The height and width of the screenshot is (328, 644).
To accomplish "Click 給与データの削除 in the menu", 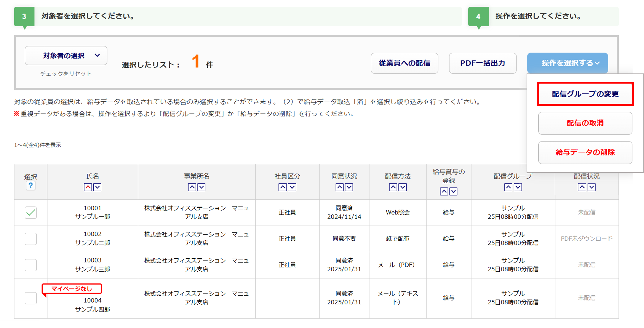I will tap(585, 152).
